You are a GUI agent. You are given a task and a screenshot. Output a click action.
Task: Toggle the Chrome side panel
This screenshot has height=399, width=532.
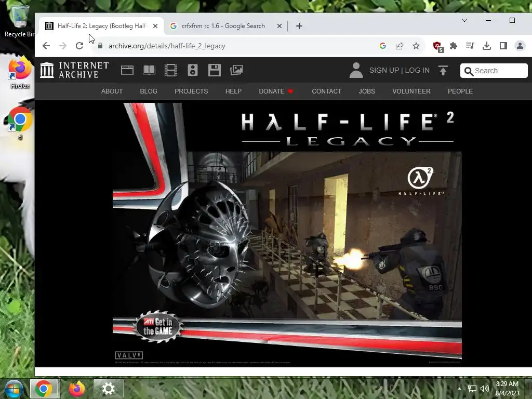[x=503, y=46]
